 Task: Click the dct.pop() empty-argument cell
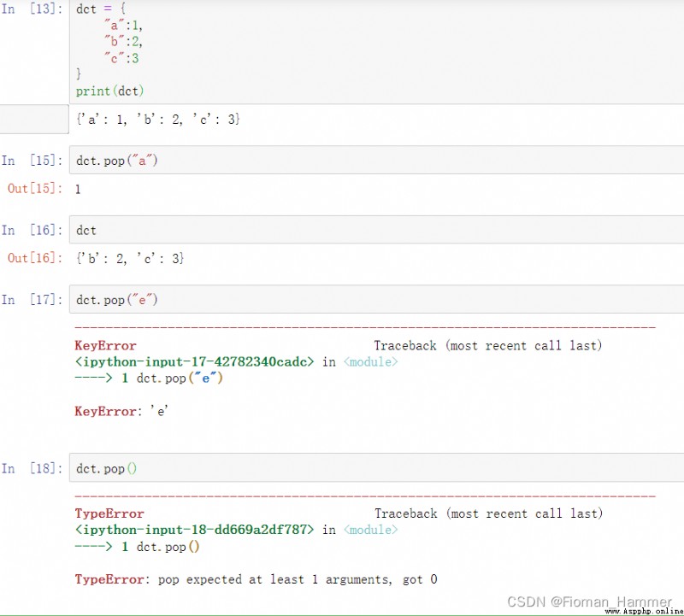376,468
